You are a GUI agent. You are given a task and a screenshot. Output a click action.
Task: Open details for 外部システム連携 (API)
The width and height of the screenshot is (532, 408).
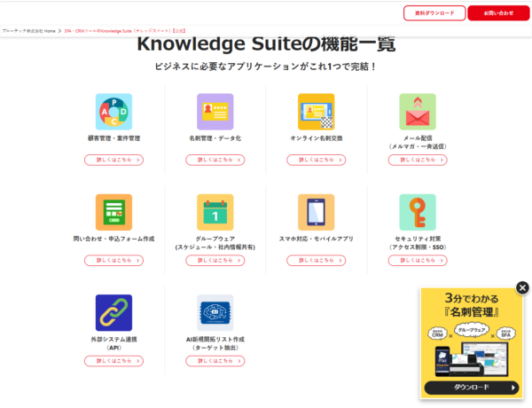[113, 361]
